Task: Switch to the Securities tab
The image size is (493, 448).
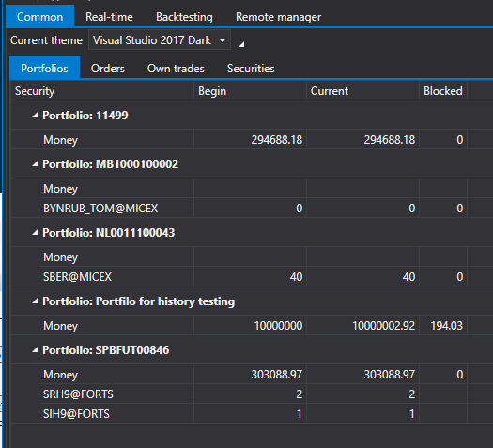Action: [x=251, y=69]
